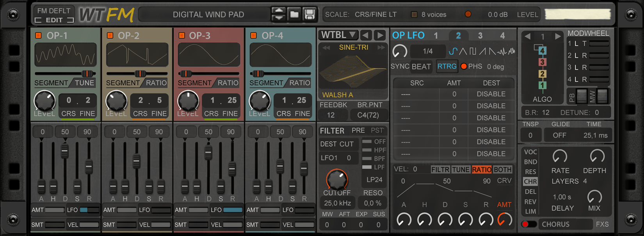Select the random noise LFO waveform
The height and width of the screenshot is (236, 644).
click(x=502, y=51)
